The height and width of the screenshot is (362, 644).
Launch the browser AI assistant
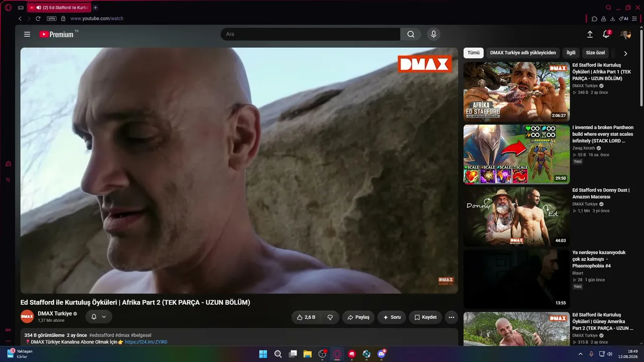(x=623, y=19)
